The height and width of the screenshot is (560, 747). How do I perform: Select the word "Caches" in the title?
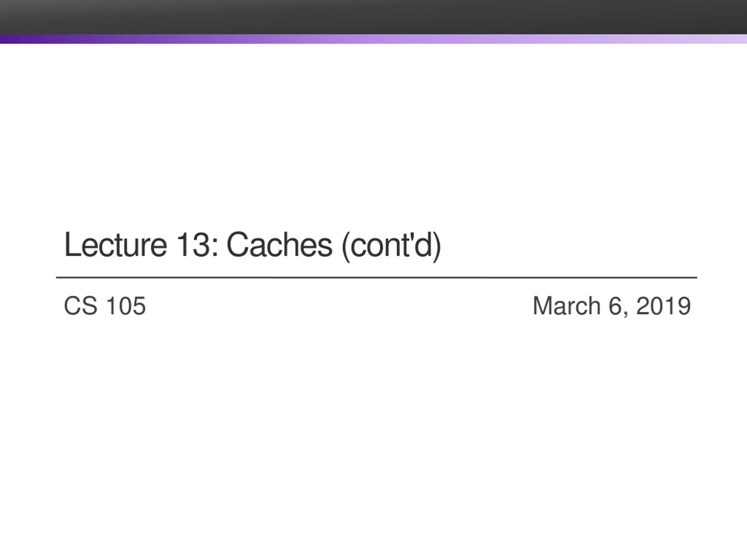pyautogui.click(x=279, y=245)
